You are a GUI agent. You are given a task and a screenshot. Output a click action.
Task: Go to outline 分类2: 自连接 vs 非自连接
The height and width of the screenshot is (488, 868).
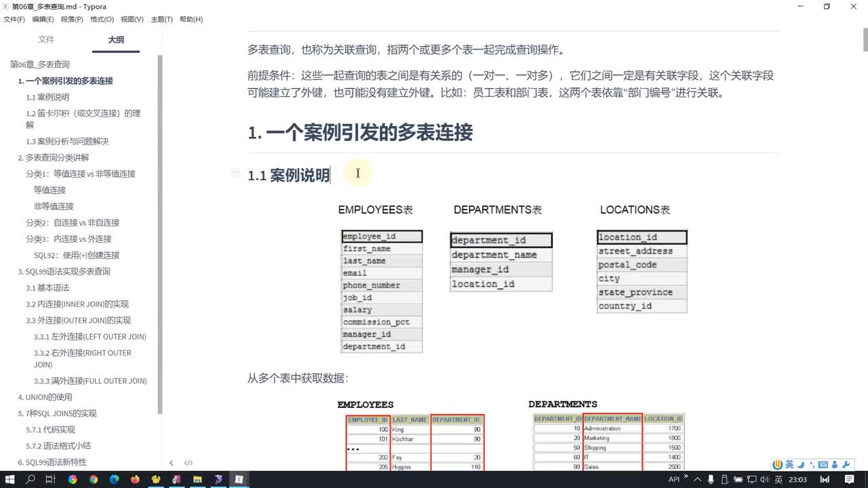73,222
